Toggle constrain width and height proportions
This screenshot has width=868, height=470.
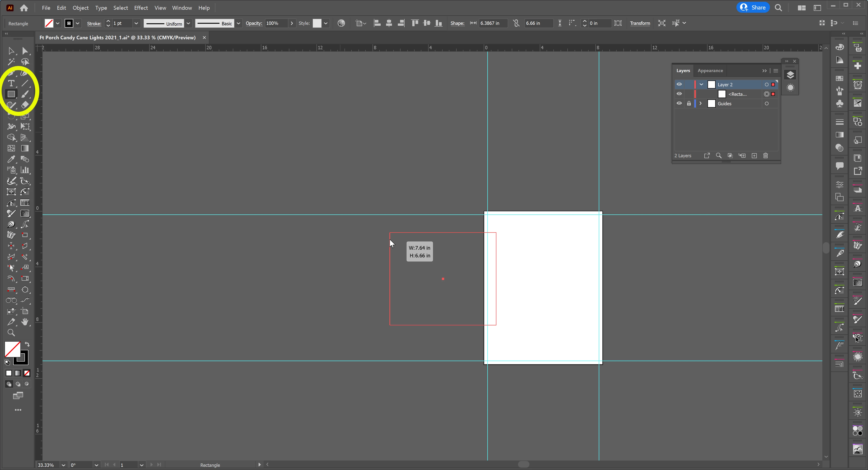pyautogui.click(x=516, y=23)
